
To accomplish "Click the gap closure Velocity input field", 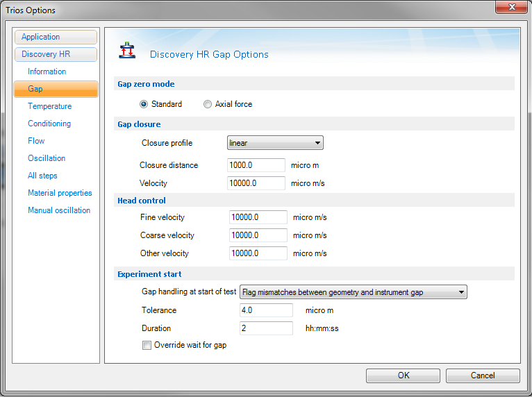I will pyautogui.click(x=256, y=183).
